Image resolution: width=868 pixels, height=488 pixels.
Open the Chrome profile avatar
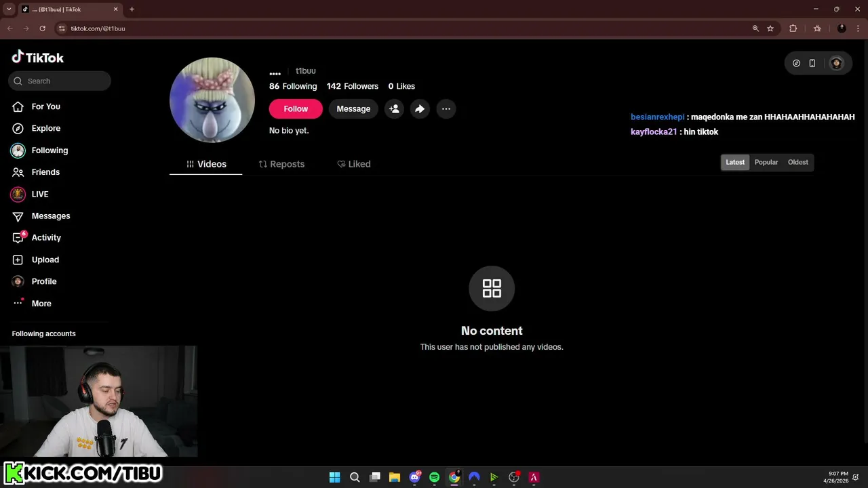842,28
